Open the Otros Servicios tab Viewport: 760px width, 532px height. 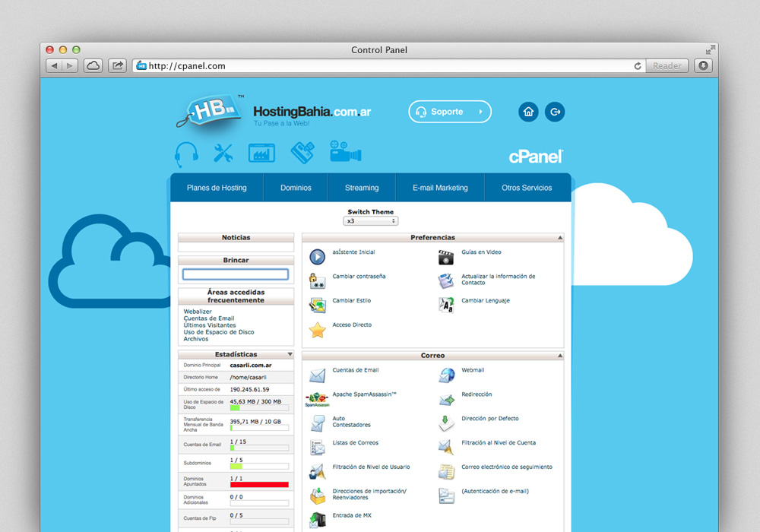click(527, 188)
